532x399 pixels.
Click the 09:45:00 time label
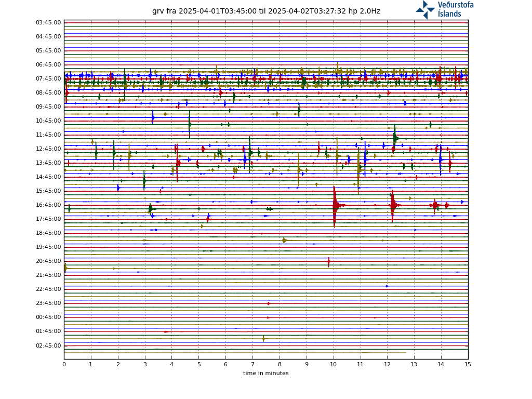pyautogui.click(x=48, y=107)
